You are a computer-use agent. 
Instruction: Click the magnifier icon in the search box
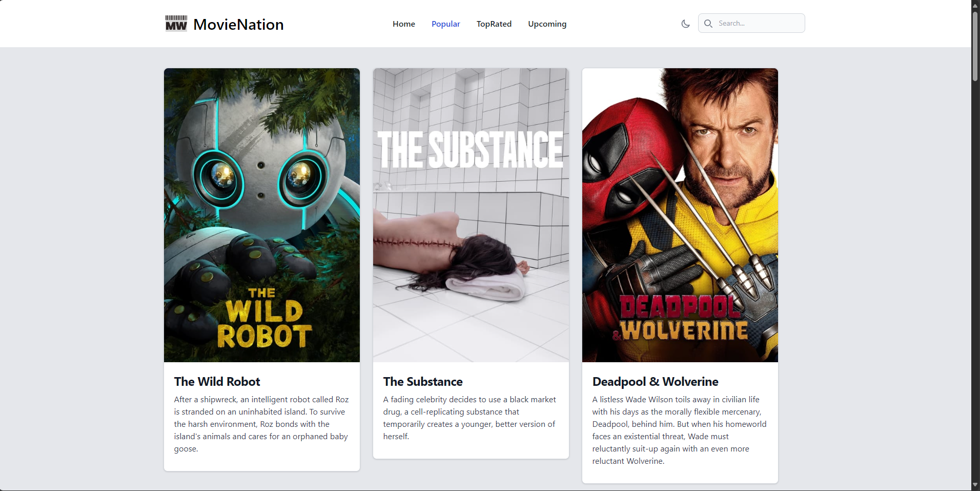point(708,24)
